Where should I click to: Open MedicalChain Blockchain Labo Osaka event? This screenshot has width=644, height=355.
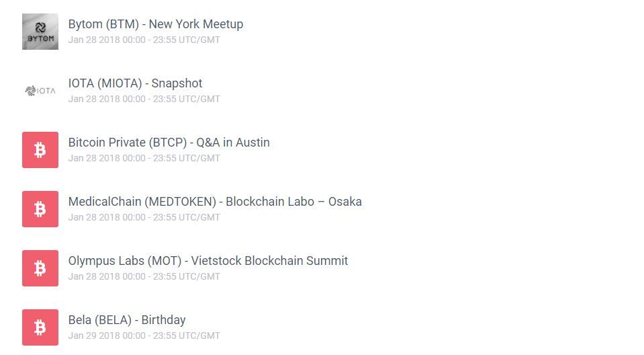[x=215, y=202]
